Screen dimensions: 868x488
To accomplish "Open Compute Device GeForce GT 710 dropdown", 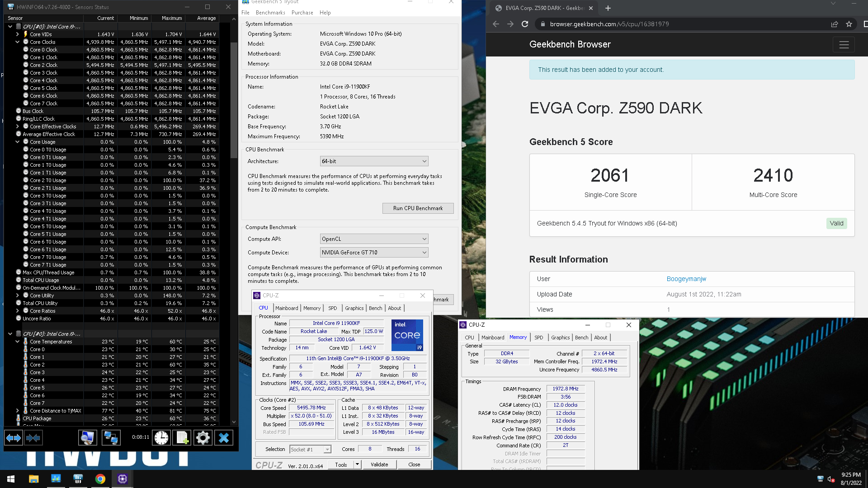I will [x=374, y=253].
